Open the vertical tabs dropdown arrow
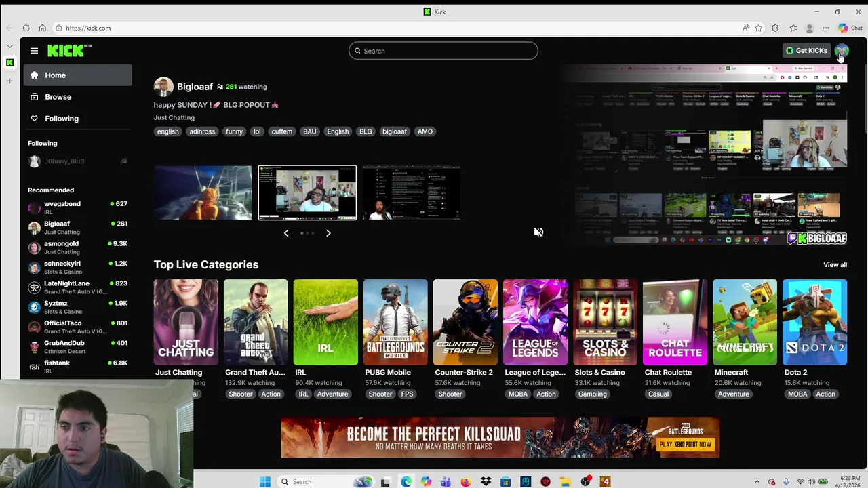 point(9,46)
